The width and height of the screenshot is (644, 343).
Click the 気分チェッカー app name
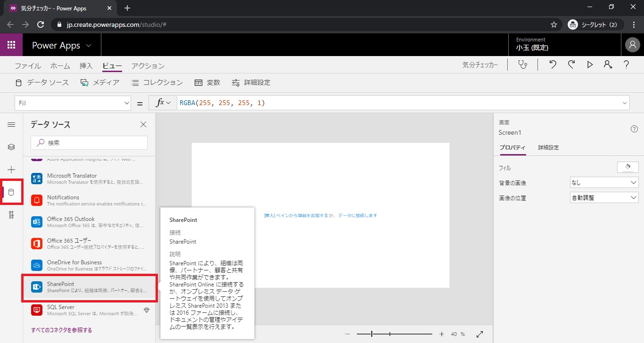pyautogui.click(x=480, y=65)
